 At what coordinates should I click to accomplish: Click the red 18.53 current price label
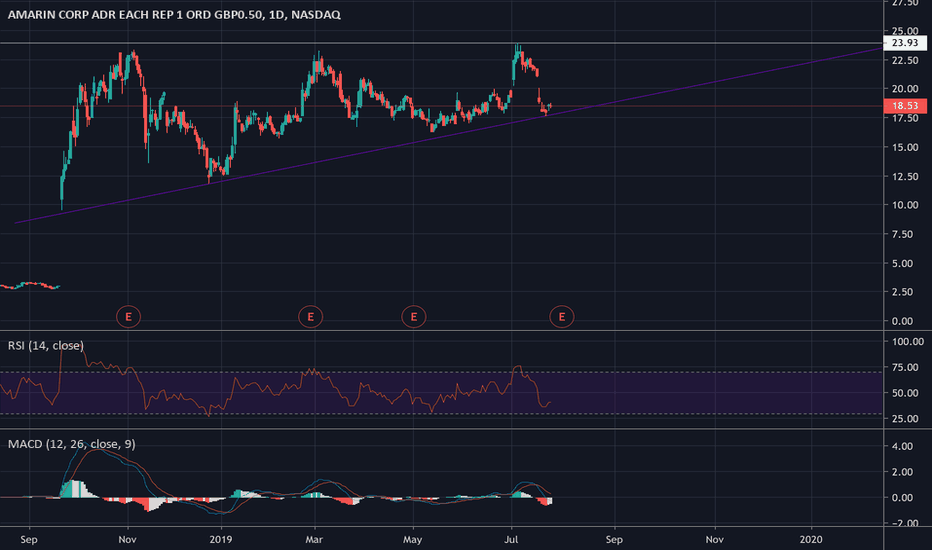(x=905, y=106)
